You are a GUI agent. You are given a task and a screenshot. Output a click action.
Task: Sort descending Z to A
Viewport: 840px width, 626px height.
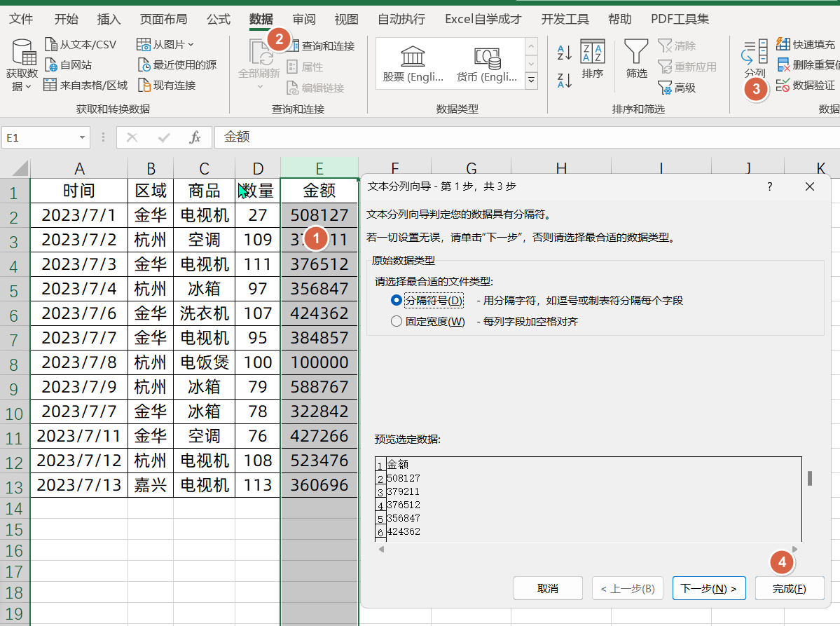565,81
